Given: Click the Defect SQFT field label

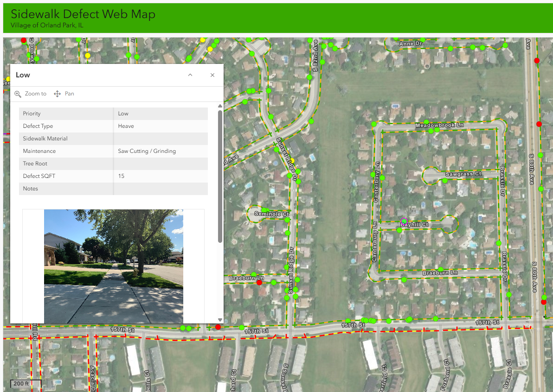Looking at the screenshot, I should point(39,176).
